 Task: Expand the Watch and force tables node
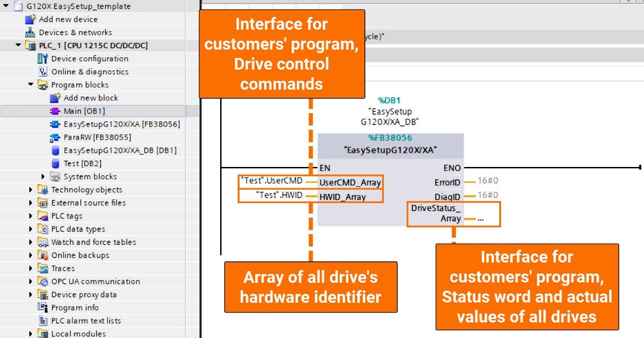click(x=31, y=242)
